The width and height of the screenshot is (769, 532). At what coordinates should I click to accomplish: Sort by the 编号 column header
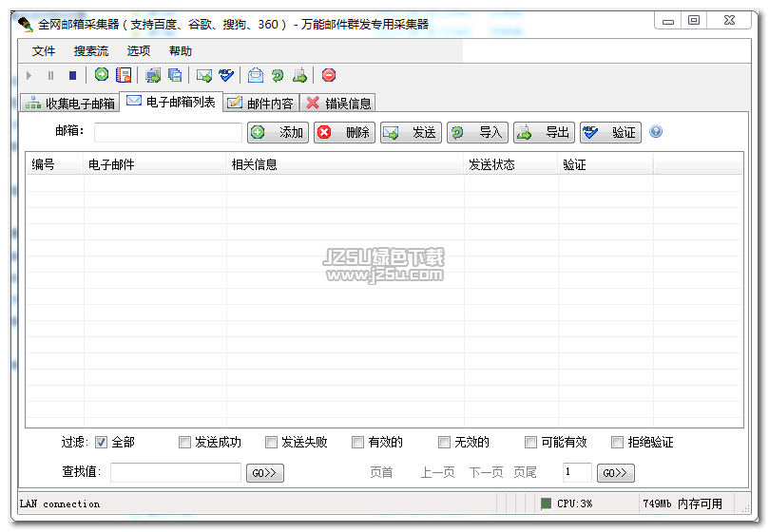pos(55,164)
